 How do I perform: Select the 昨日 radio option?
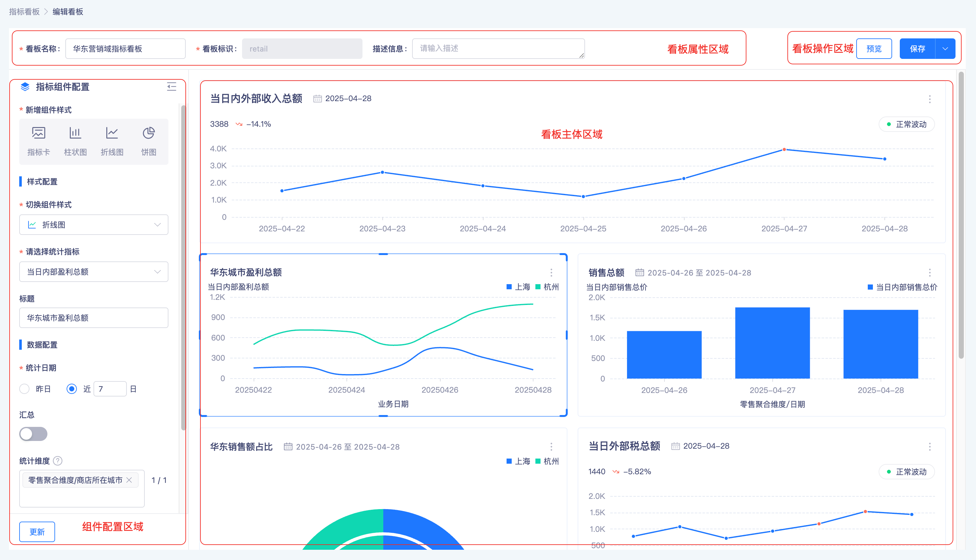click(x=24, y=389)
